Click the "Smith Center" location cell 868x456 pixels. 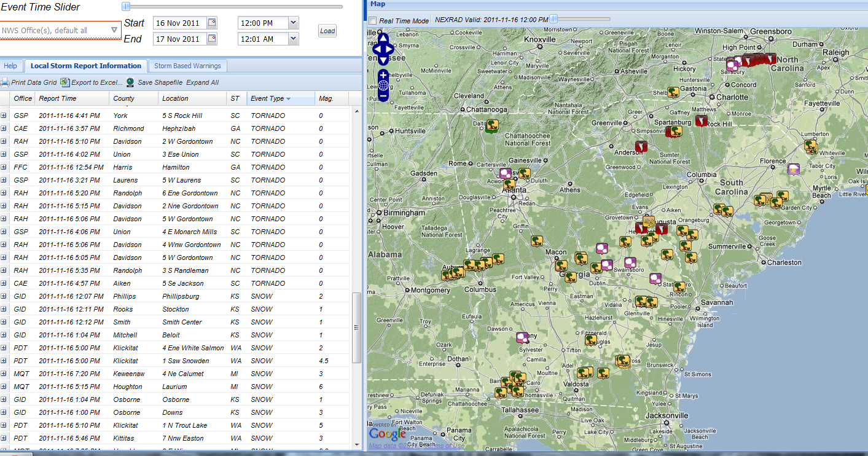[x=193, y=322]
